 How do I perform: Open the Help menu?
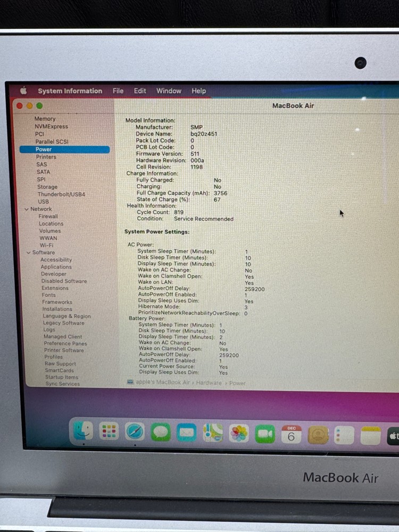[x=198, y=90]
